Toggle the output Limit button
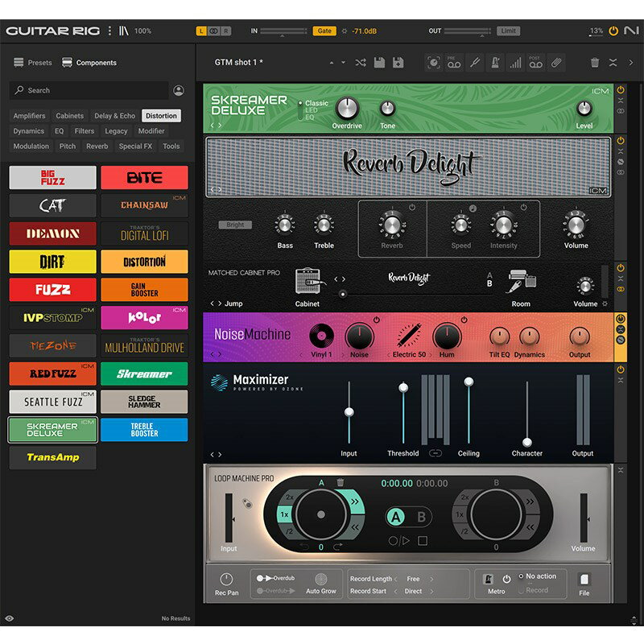644x644 pixels. [x=508, y=31]
